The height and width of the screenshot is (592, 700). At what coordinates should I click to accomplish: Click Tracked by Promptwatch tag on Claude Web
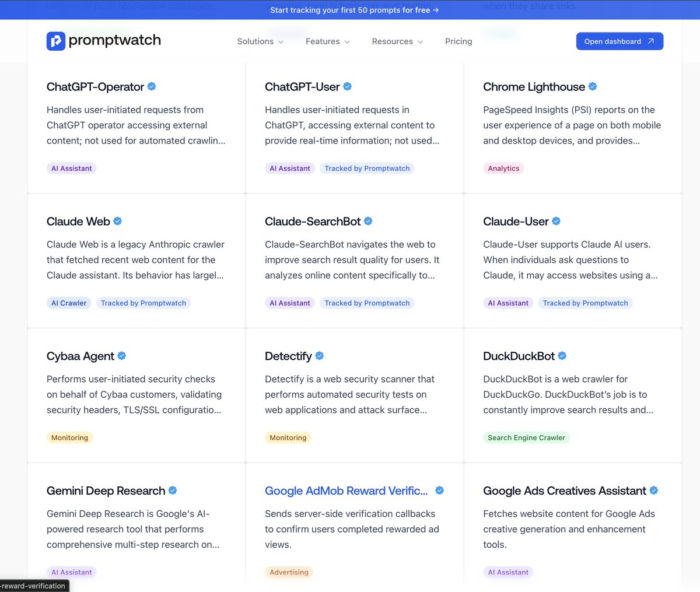(143, 303)
